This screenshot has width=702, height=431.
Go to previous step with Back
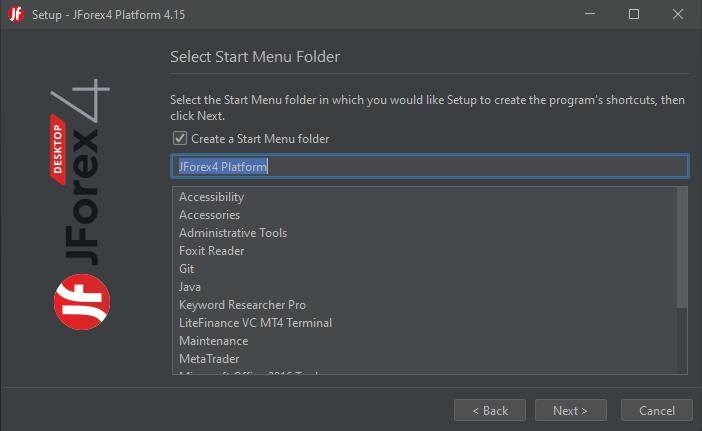click(490, 410)
